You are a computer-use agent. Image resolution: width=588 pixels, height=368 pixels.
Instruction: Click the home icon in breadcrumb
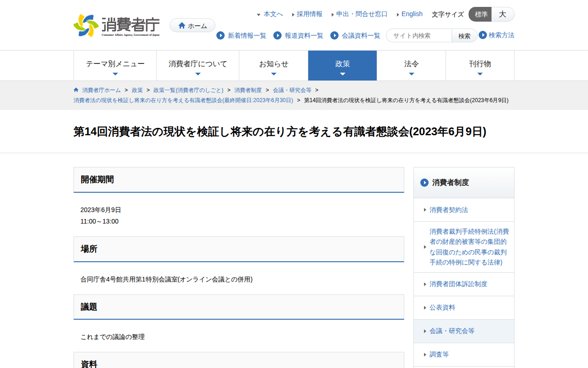coord(76,90)
